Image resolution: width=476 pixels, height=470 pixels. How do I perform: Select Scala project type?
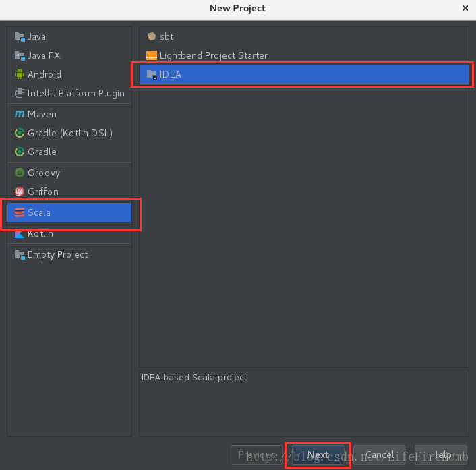[69, 212]
